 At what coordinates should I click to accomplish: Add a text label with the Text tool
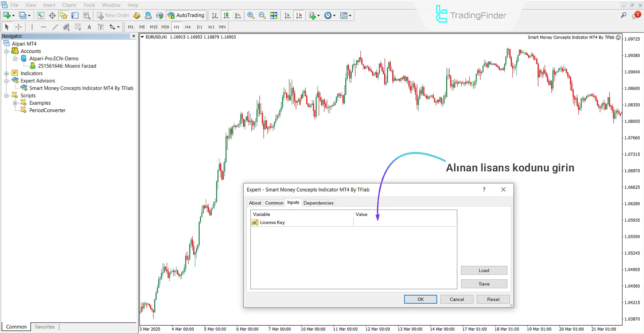(89, 27)
